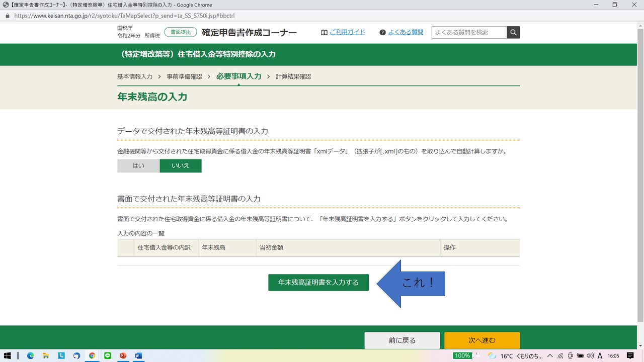Click the 事前準備確認 step
Viewport: 644px width, 362px height.
pos(184,76)
